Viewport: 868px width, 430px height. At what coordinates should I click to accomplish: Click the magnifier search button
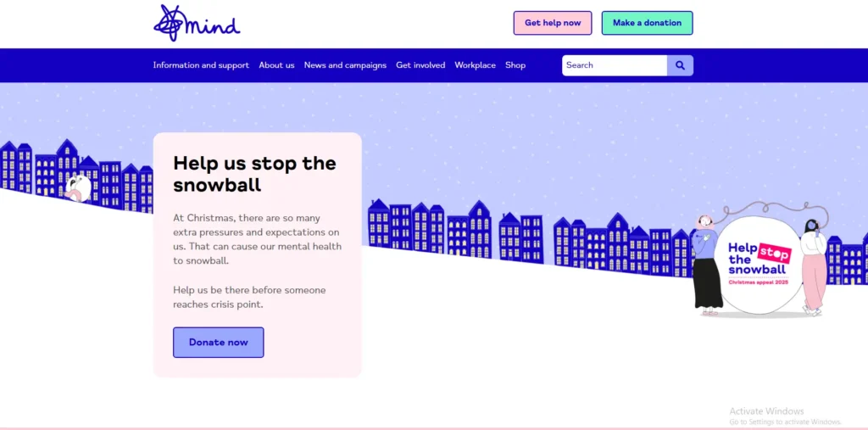click(x=680, y=65)
